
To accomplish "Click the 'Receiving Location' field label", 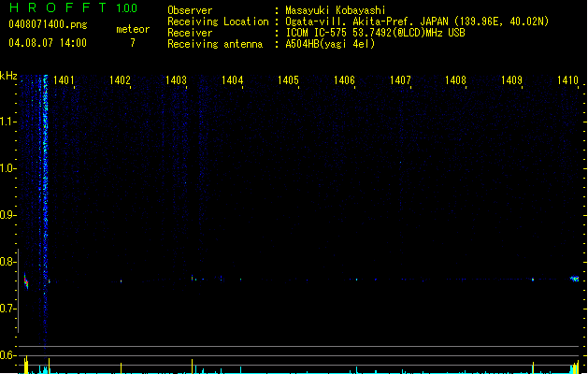I will tap(218, 22).
